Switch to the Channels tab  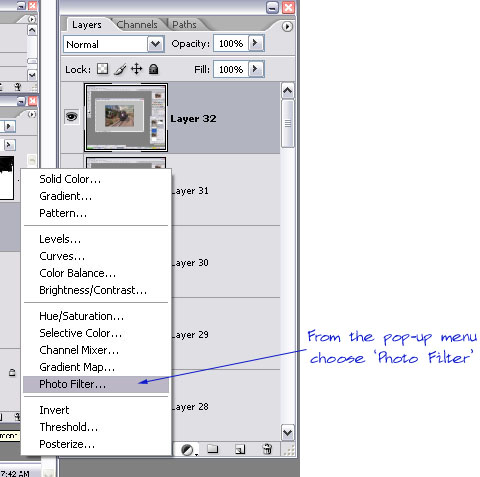[137, 24]
